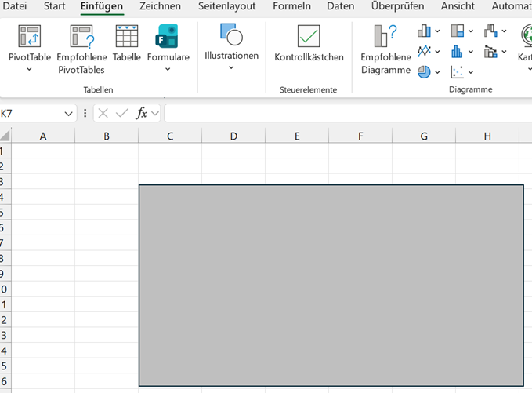This screenshot has height=393, width=532.
Task: Click the fx insert function button
Action: pos(142,114)
